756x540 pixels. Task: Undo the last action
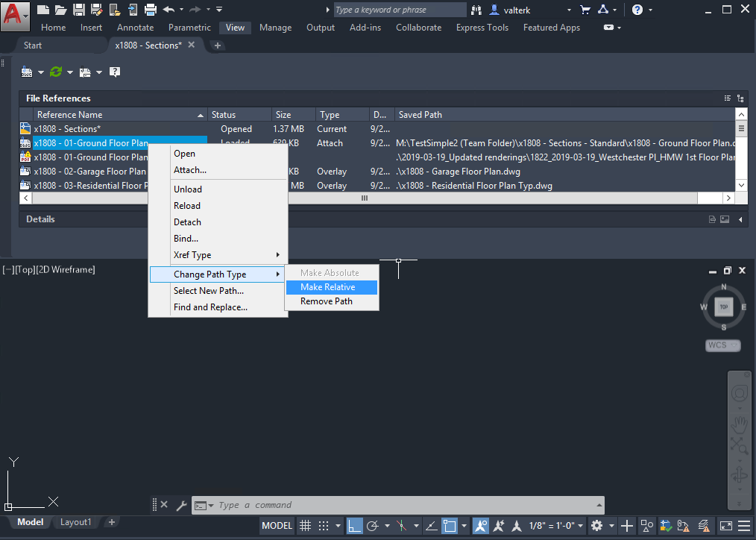click(x=168, y=9)
